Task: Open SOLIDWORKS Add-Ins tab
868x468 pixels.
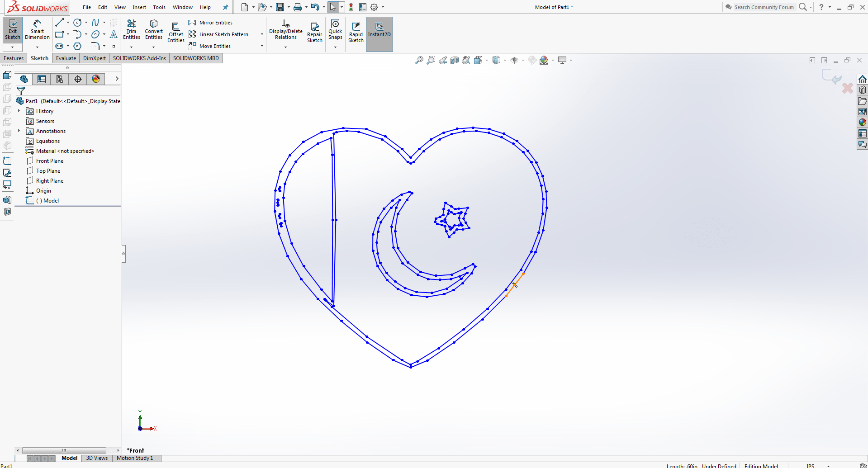Action: [x=139, y=58]
